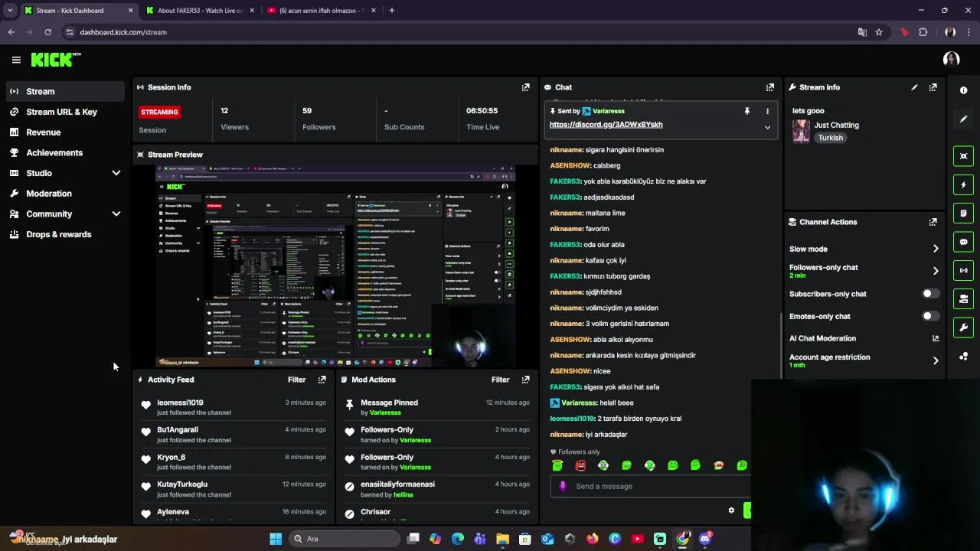The width and height of the screenshot is (980, 551).
Task: Click the Stream Preview thumbnail
Action: pos(335,266)
